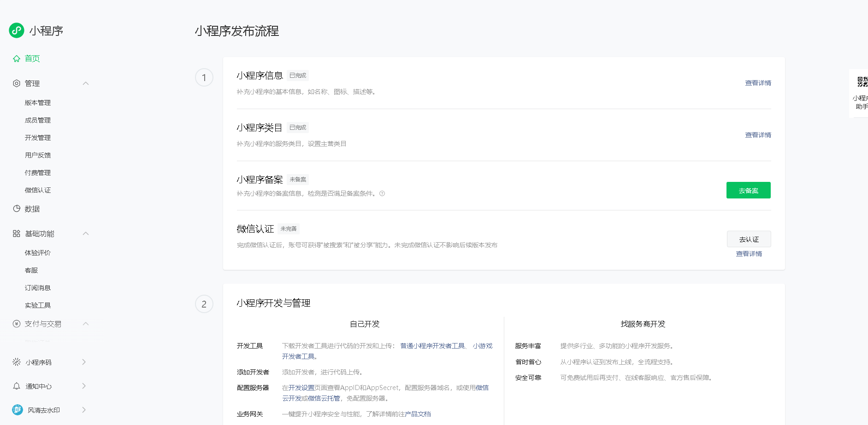This screenshot has width=868, height=425.
Task: Click the 基础功能 grid icon
Action: (17, 233)
